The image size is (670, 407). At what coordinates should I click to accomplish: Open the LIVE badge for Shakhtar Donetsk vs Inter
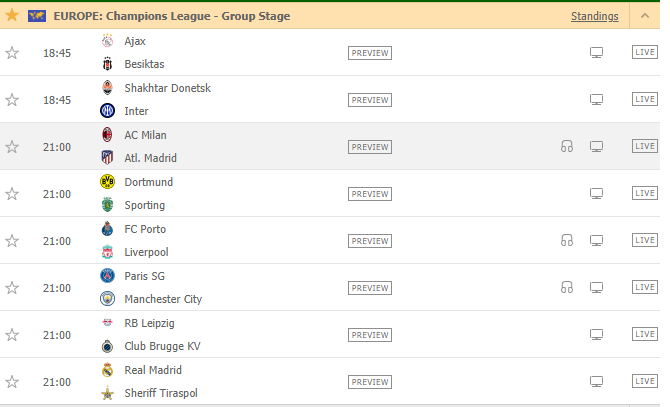point(645,99)
